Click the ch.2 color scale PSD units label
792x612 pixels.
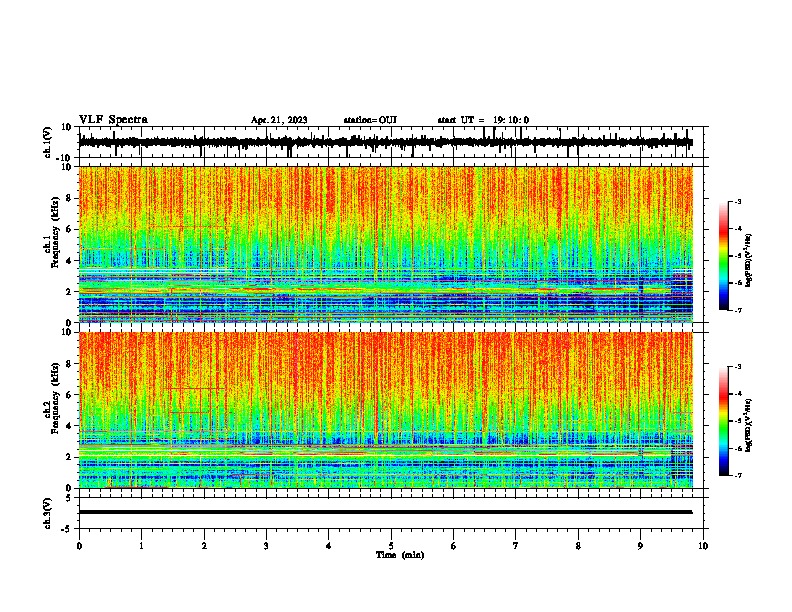[x=749, y=425]
